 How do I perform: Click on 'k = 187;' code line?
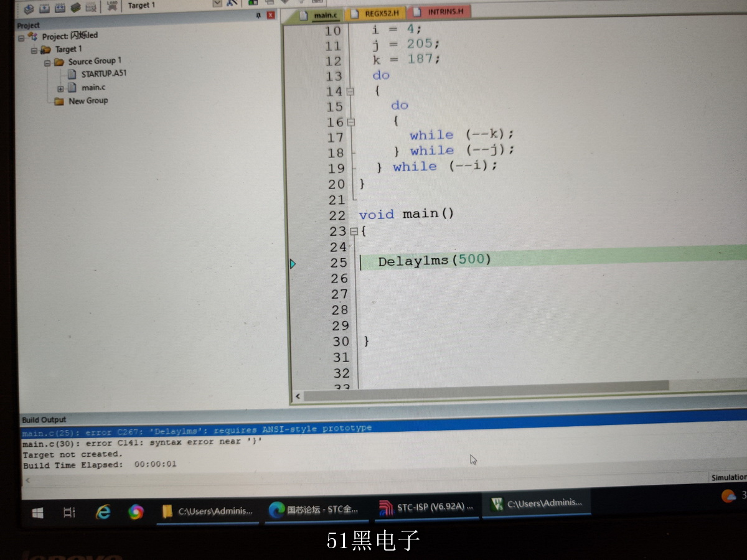pos(406,59)
